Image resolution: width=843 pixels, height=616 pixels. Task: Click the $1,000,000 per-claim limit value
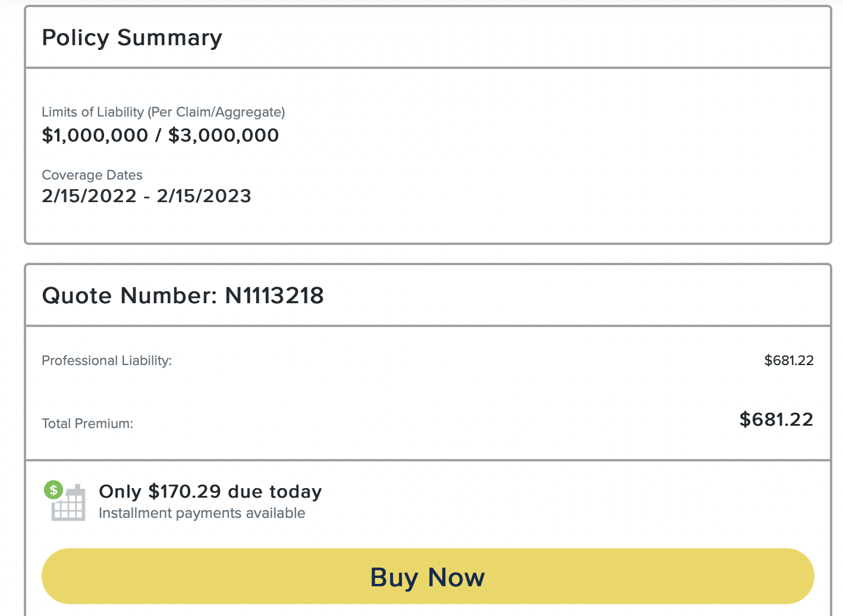[95, 136]
